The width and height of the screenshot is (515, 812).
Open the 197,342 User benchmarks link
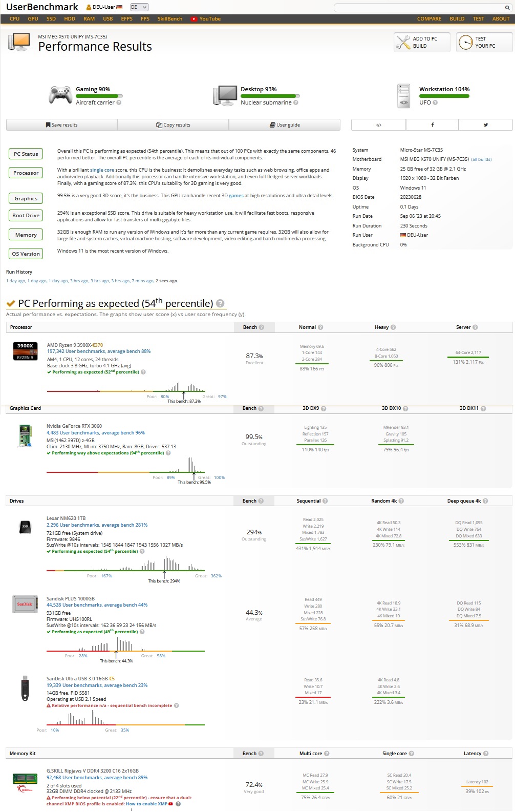point(99,351)
